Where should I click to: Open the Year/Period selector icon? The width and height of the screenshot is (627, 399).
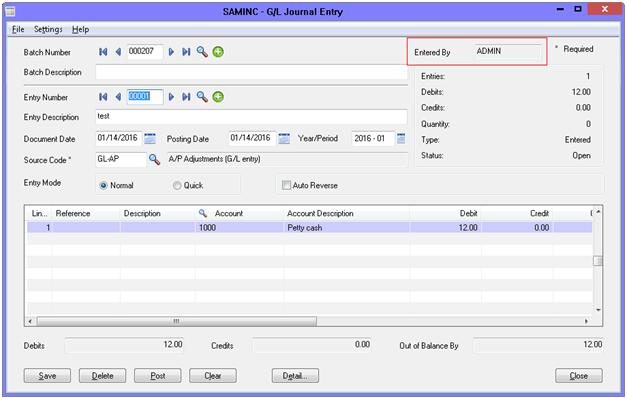(401, 138)
